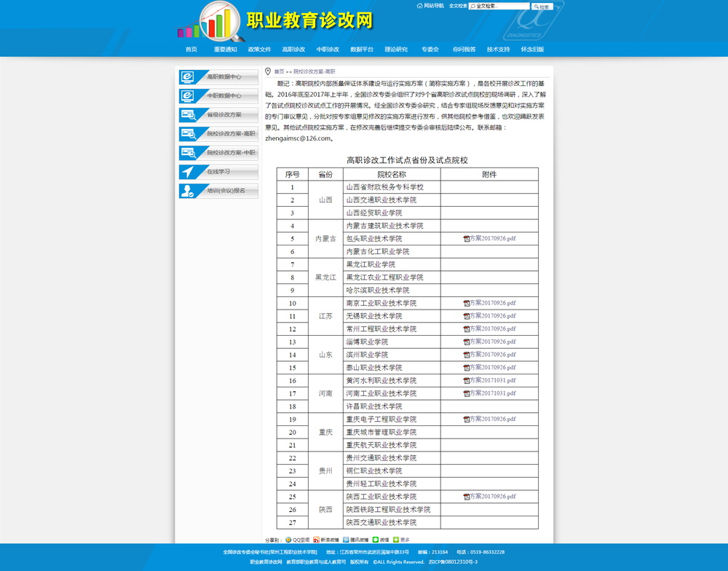728x571 pixels.
Task: Open the 更多 share plus icon
Action: click(396, 540)
